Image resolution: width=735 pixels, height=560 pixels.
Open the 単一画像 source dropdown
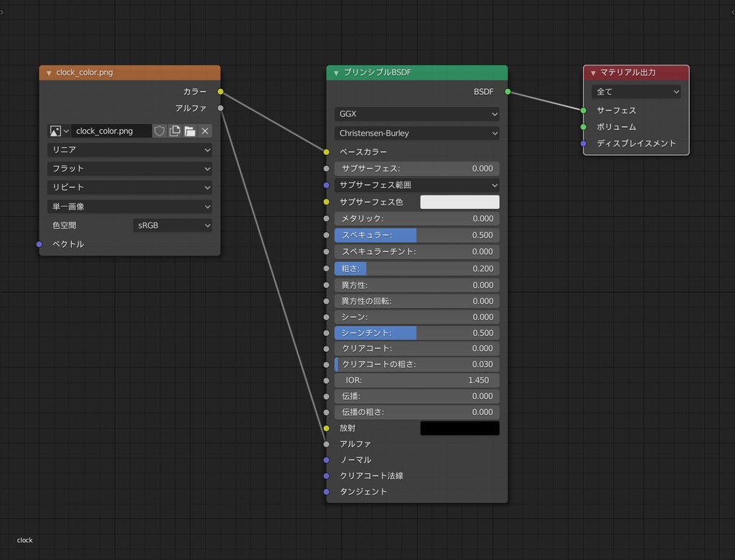(129, 206)
